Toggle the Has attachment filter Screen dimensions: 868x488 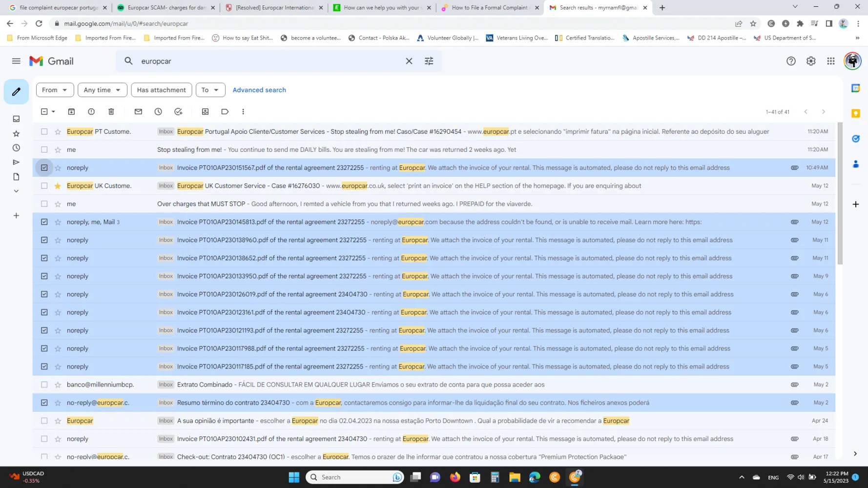162,90
